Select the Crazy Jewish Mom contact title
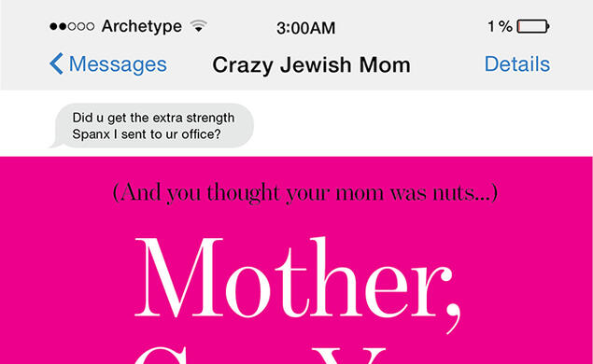 tap(311, 65)
